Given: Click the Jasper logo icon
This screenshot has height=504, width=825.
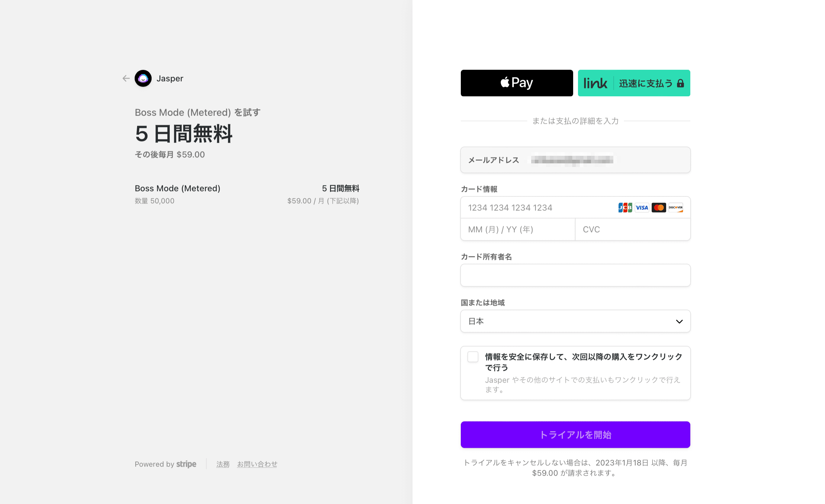Looking at the screenshot, I should pos(143,78).
